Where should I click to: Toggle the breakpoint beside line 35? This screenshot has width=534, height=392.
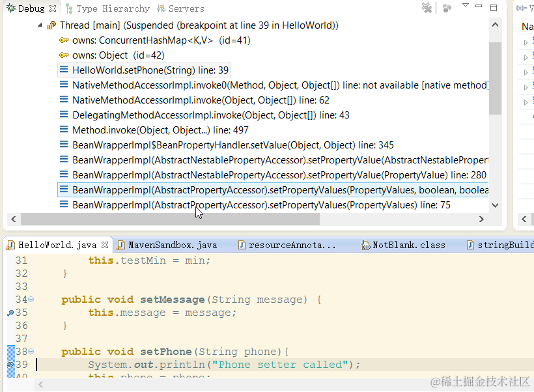tap(9, 312)
